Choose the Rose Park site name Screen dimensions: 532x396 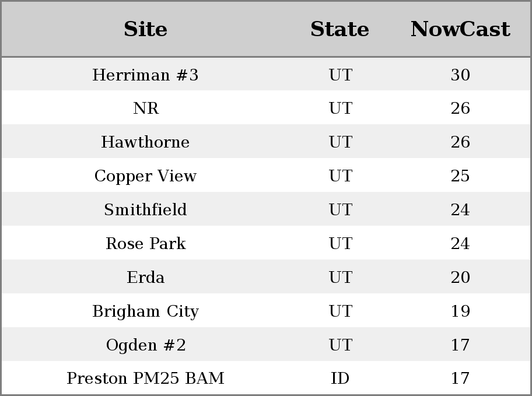tap(145, 244)
